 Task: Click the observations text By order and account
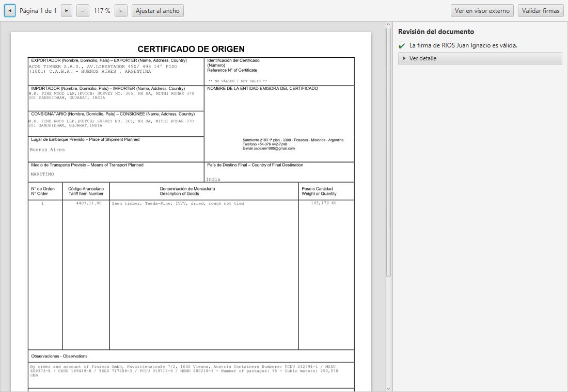click(x=184, y=371)
